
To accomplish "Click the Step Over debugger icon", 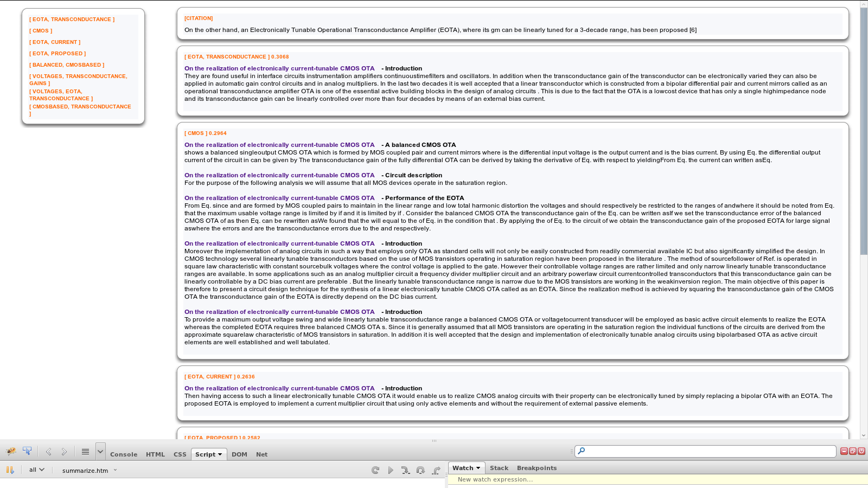I will click(x=420, y=470).
